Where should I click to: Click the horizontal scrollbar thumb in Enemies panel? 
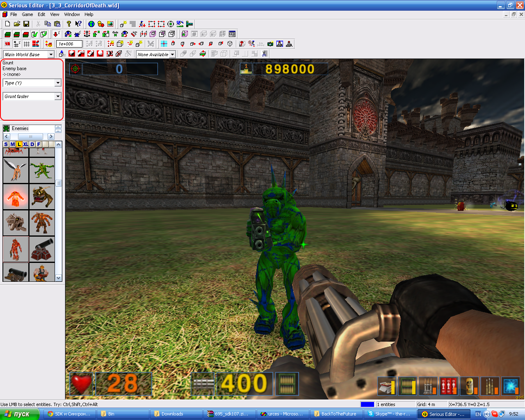point(30,137)
